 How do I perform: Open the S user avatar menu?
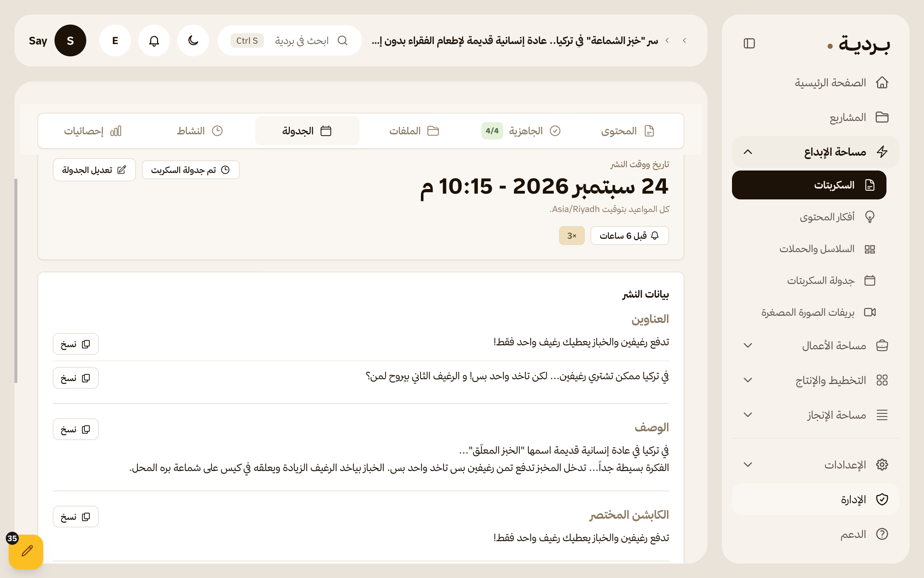[x=70, y=40]
